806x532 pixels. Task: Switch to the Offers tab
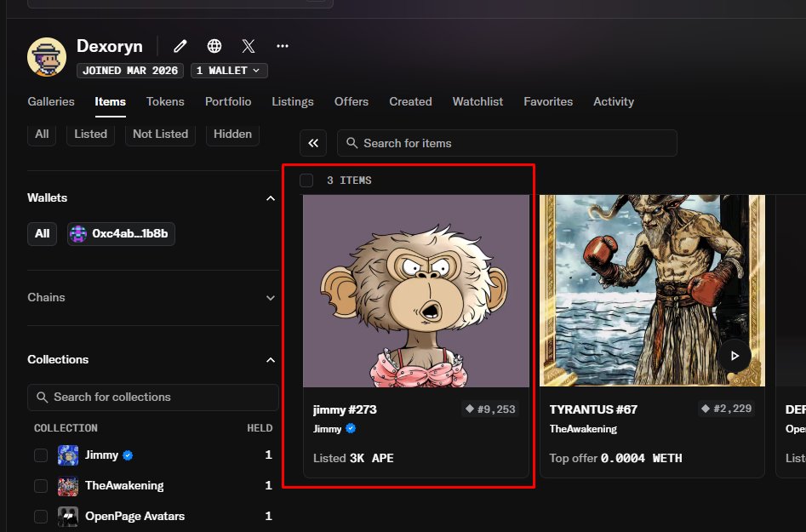[x=352, y=102]
